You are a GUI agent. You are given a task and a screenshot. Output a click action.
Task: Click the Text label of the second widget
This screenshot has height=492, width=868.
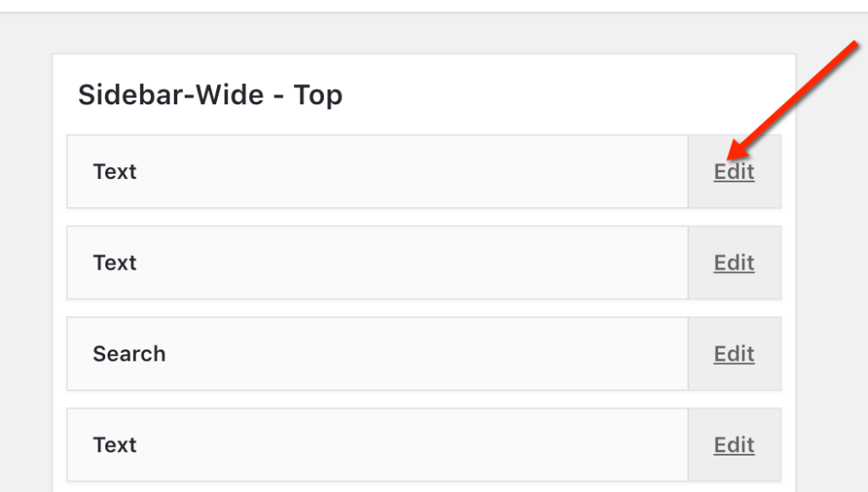(x=114, y=263)
